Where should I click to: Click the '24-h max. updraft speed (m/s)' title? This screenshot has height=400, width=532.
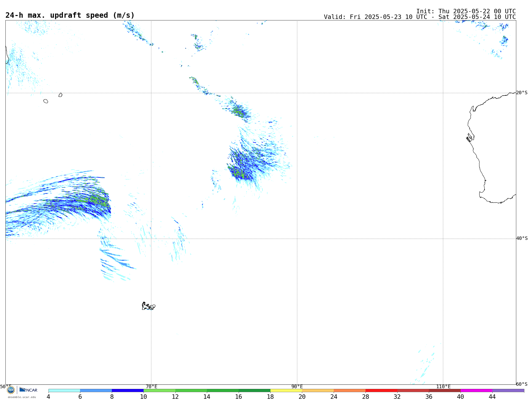coord(70,15)
